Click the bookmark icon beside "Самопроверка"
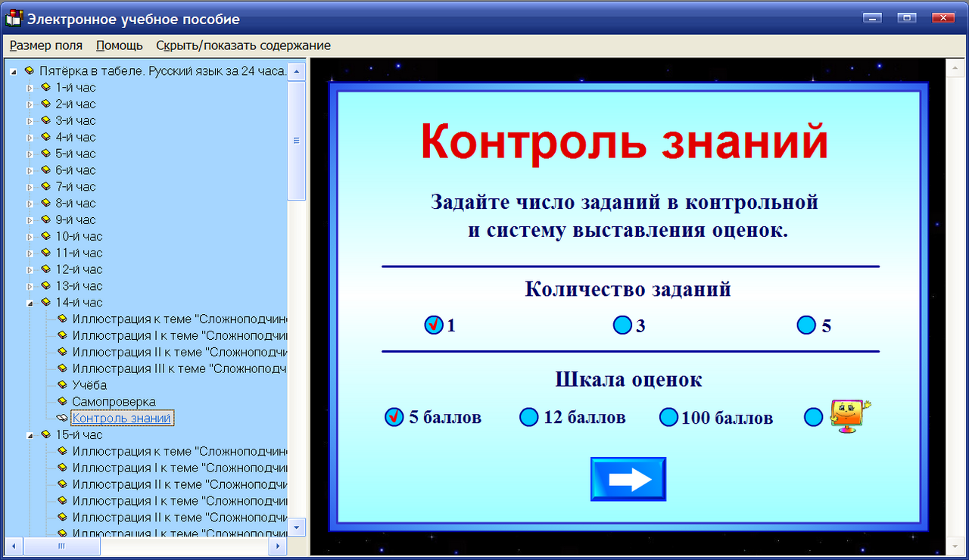The height and width of the screenshot is (560, 969). coord(63,401)
